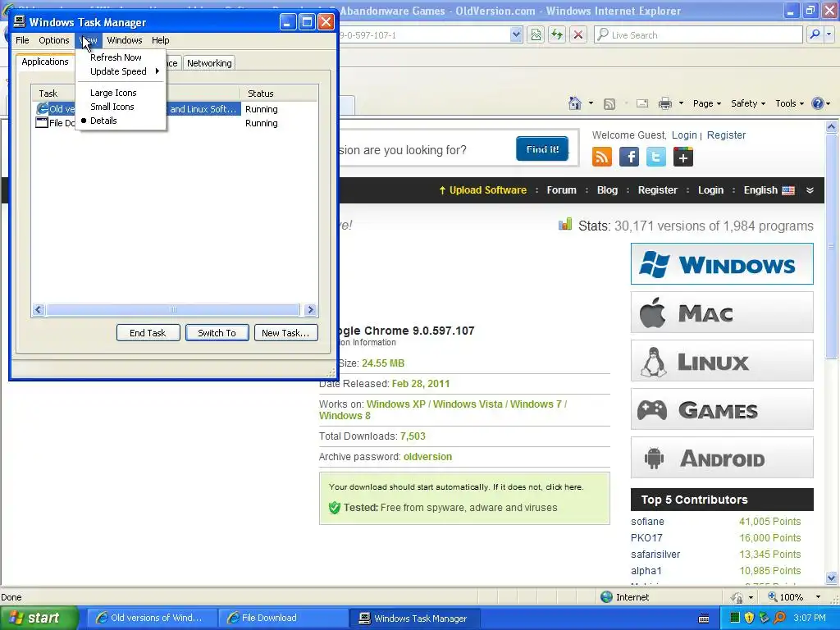This screenshot has width=840, height=630.
Task: Click the US flag language icon
Action: coord(788,190)
